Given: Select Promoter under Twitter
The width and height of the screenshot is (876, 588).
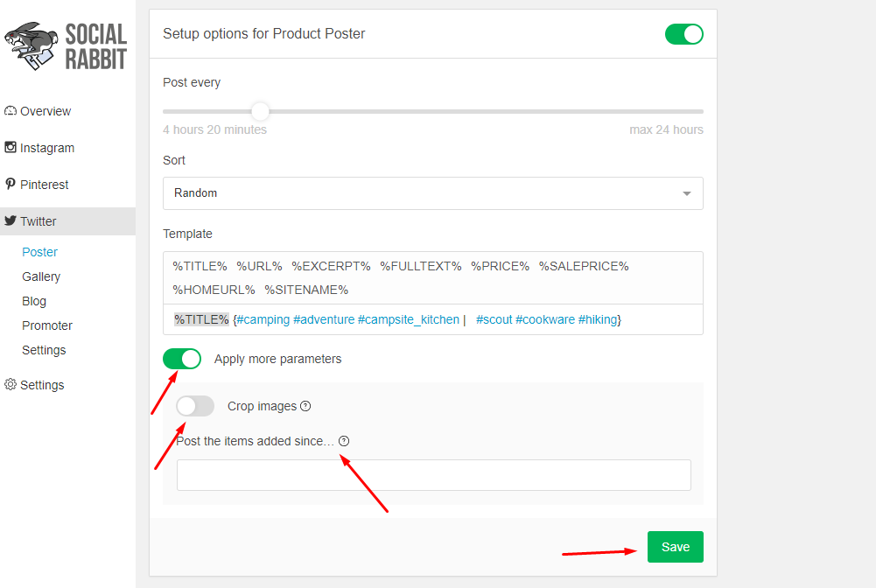Looking at the screenshot, I should pyautogui.click(x=47, y=325).
